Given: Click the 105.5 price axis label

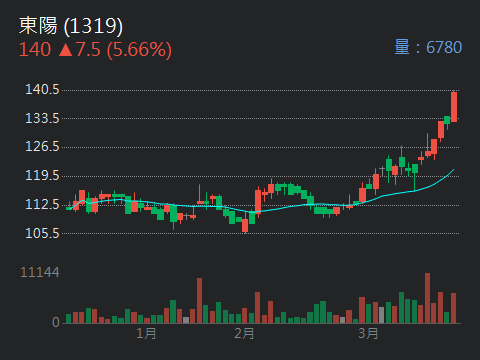Looking at the screenshot, I should [x=42, y=233].
